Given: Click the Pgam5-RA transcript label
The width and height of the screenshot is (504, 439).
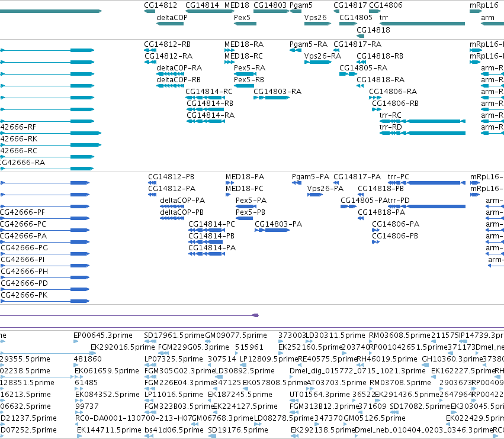Looking at the screenshot, I should click(309, 44).
